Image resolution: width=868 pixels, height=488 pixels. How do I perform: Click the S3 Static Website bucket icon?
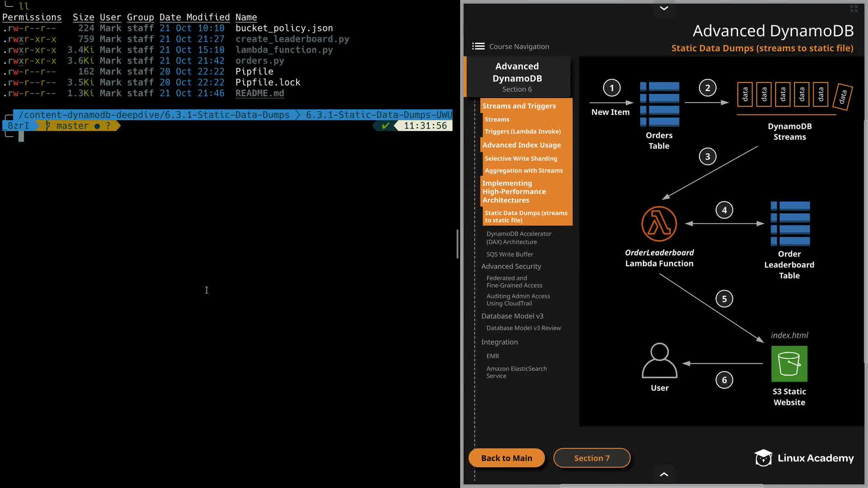tap(789, 364)
